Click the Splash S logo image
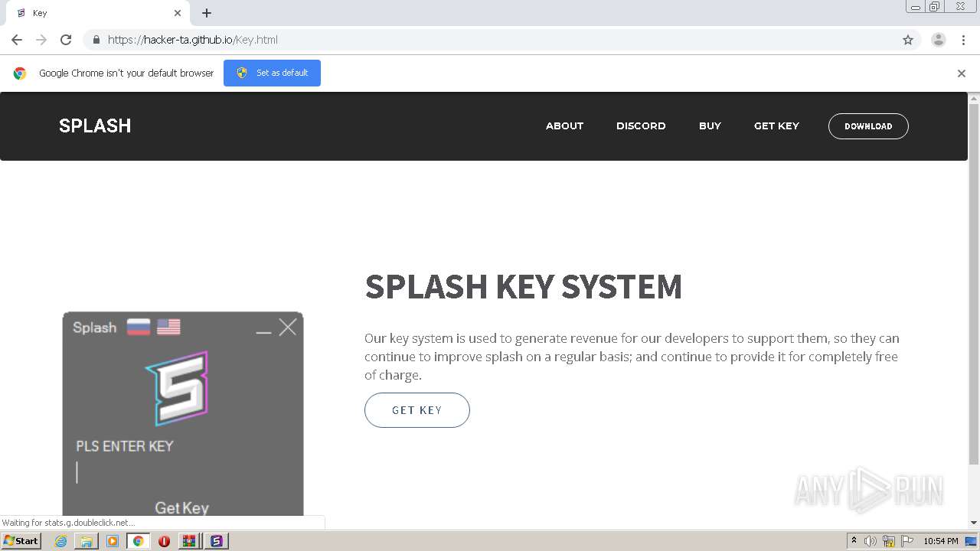Viewport: 980px width, 551px height. pyautogui.click(x=178, y=388)
